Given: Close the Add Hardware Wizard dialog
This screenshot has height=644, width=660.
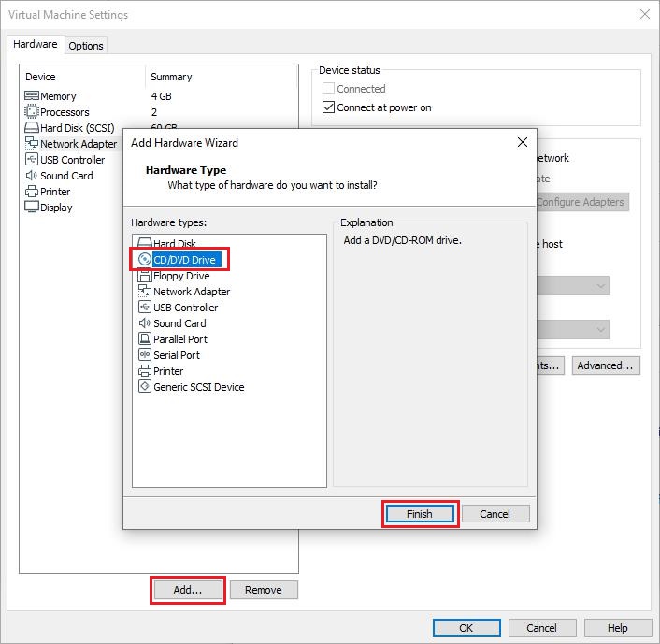Looking at the screenshot, I should pyautogui.click(x=522, y=142).
